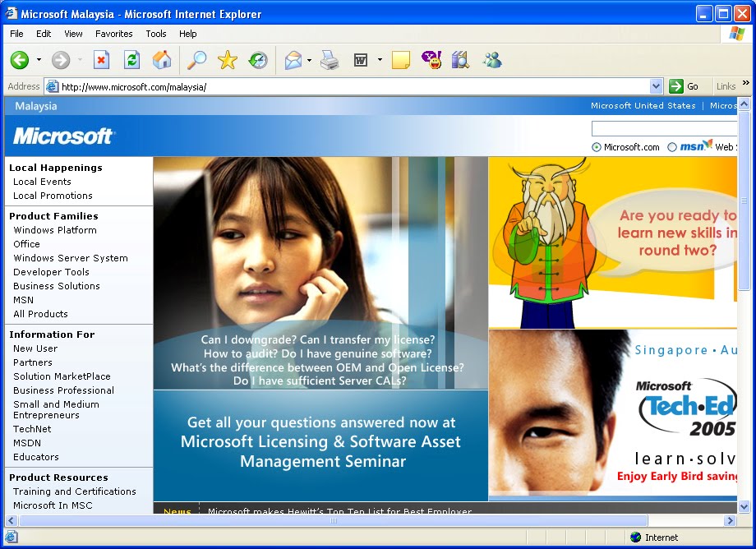This screenshot has height=549, width=756.
Task: Expand the Links toolbar chevron
Action: [746, 83]
